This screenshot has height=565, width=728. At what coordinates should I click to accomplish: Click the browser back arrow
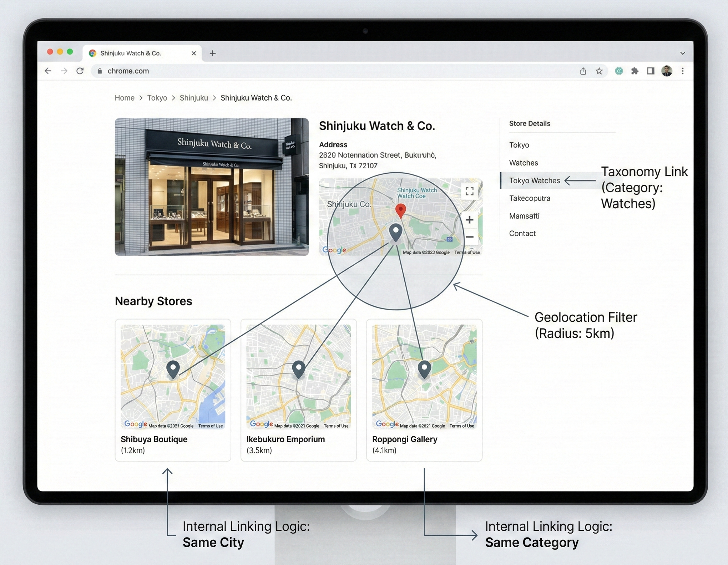(48, 71)
